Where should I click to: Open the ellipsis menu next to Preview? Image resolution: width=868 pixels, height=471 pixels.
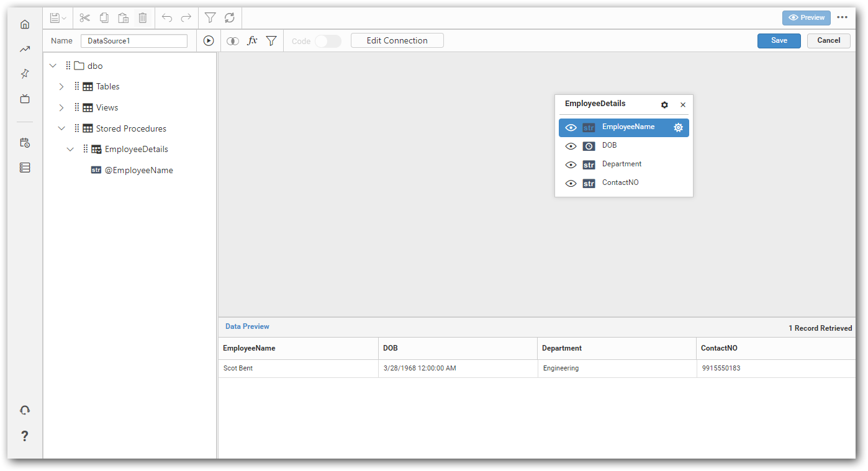click(x=843, y=17)
